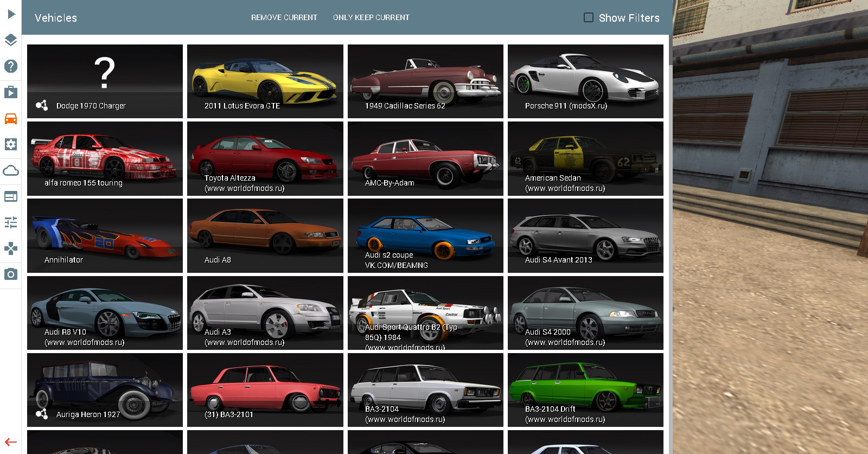Click the config icon on Auriga Heron 1927
Image resolution: width=868 pixels, height=454 pixels.
pyautogui.click(x=42, y=414)
